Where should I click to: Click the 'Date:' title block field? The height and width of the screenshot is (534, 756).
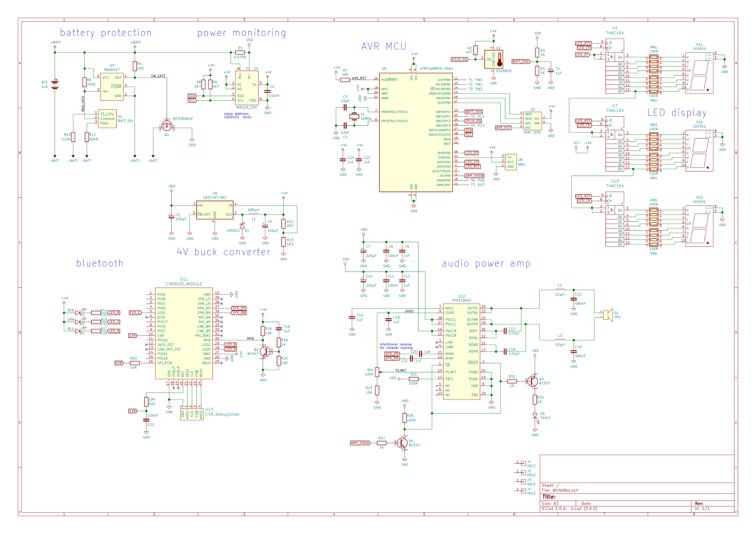587,503
